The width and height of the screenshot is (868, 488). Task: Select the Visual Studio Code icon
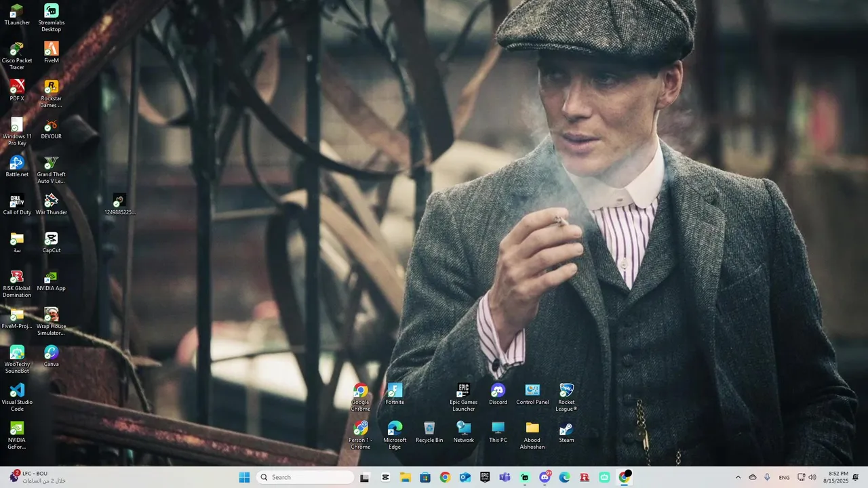[17, 397]
